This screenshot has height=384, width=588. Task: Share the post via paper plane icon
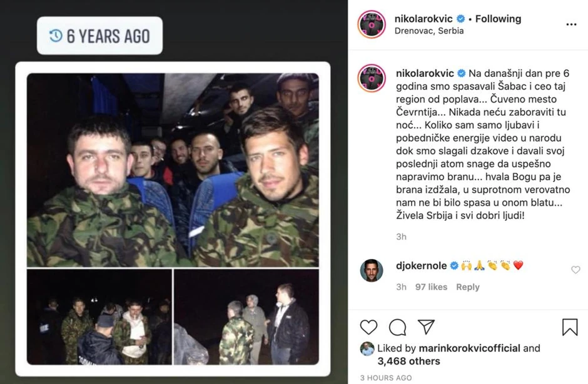(426, 326)
